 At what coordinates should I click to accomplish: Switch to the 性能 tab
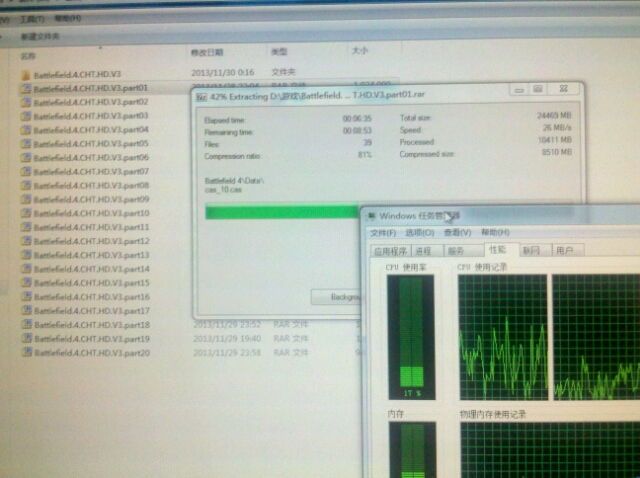coord(501,249)
